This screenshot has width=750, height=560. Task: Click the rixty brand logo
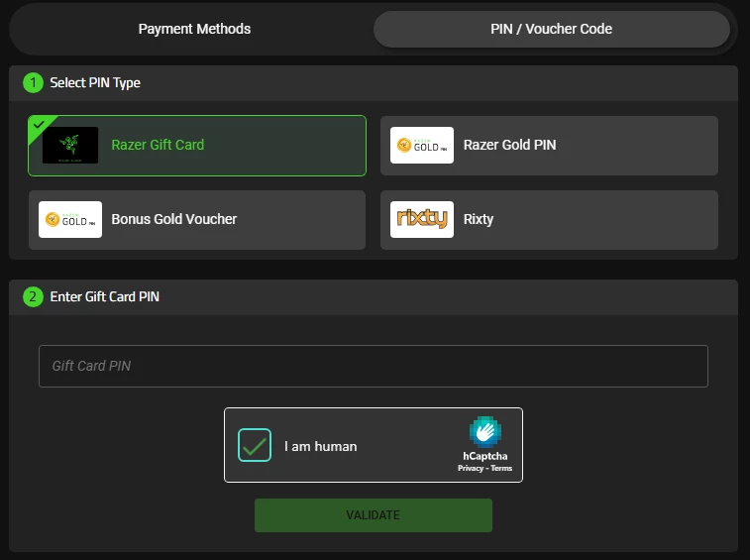[x=422, y=219]
